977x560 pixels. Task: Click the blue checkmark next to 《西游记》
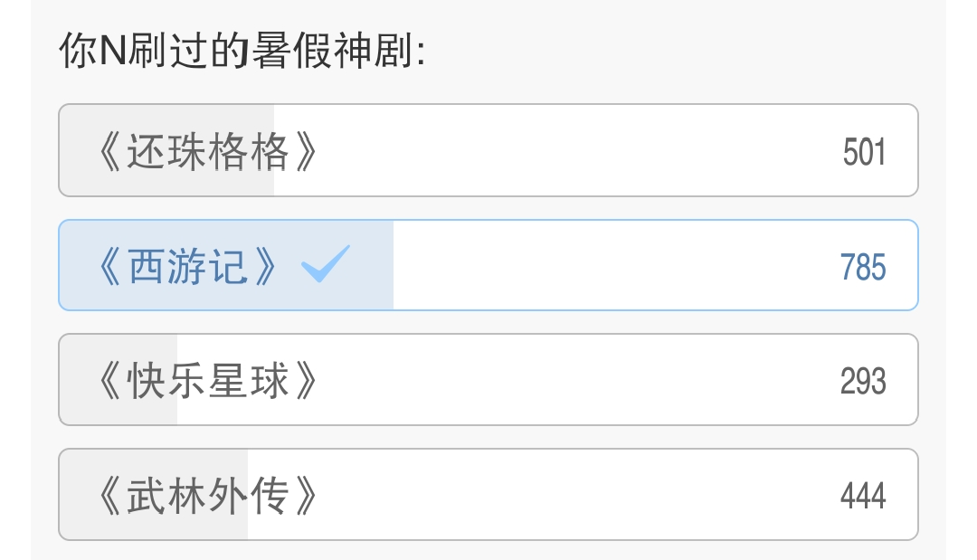[x=325, y=264]
